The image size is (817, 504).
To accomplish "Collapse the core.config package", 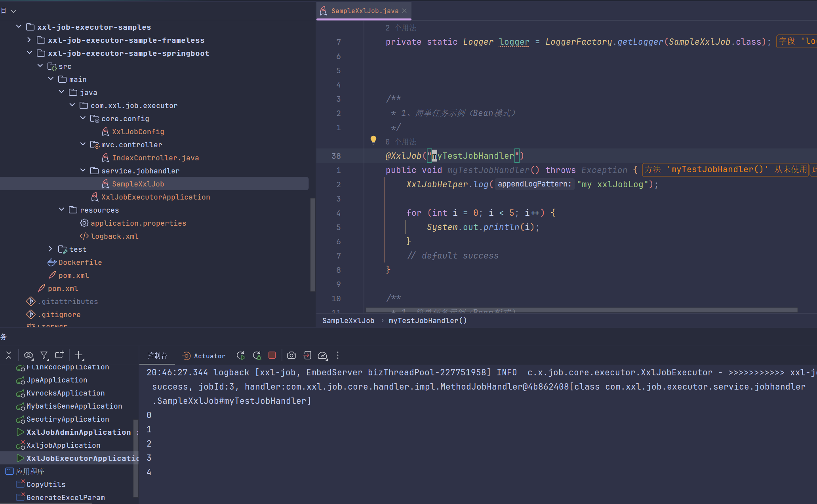I will pos(83,118).
